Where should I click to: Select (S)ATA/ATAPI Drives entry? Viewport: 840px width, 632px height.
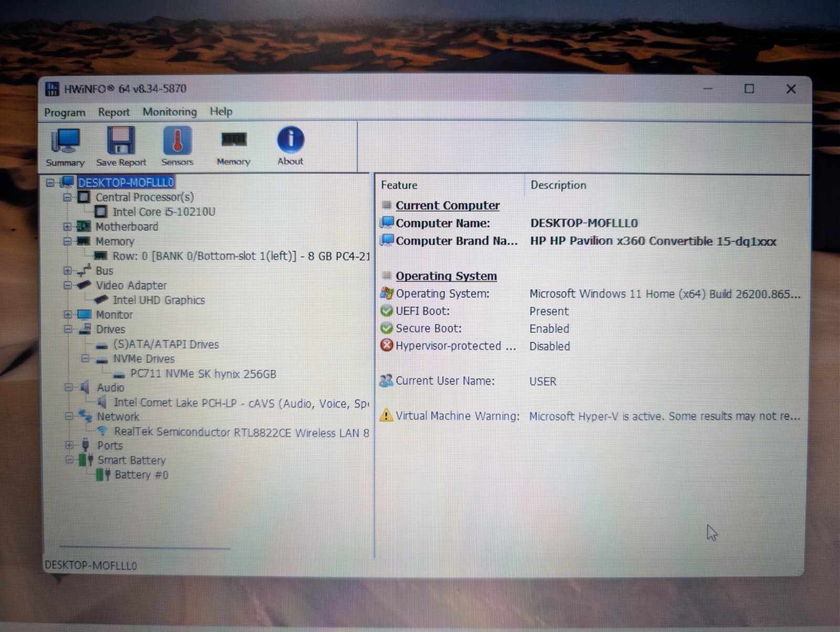coord(166,344)
